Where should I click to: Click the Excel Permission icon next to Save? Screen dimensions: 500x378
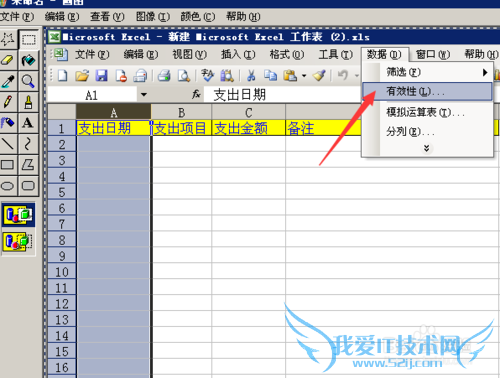pyautogui.click(x=121, y=76)
